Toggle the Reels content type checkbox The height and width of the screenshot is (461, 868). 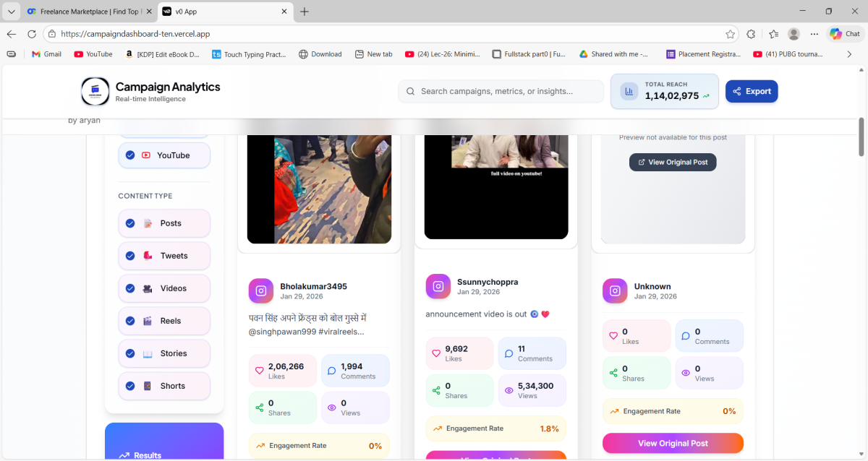pos(130,321)
